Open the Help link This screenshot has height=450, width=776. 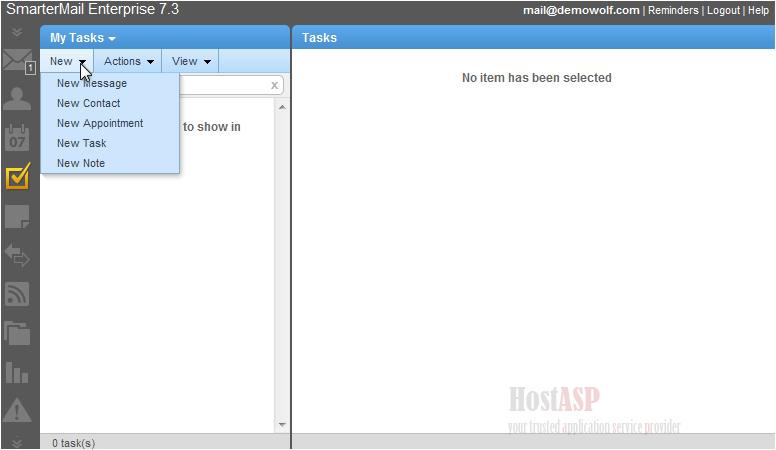pyautogui.click(x=758, y=10)
